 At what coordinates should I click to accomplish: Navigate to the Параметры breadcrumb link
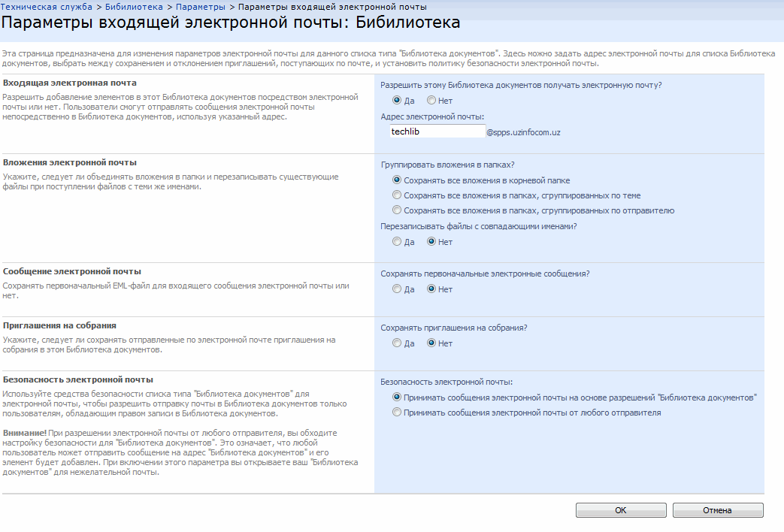click(200, 7)
